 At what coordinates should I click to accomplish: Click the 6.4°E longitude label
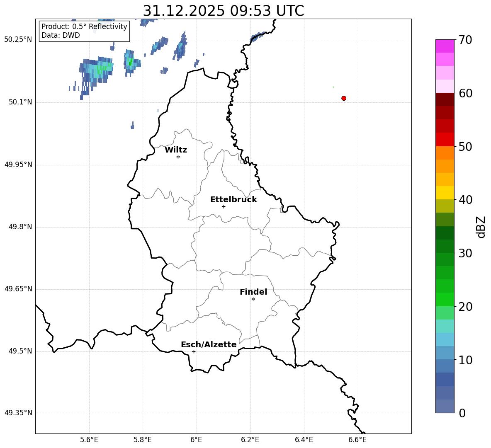(304, 440)
